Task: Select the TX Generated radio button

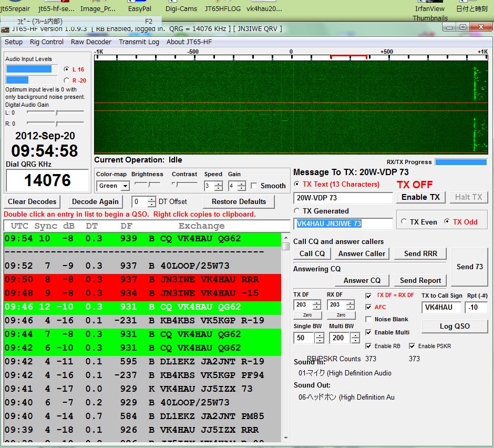Action: click(296, 211)
